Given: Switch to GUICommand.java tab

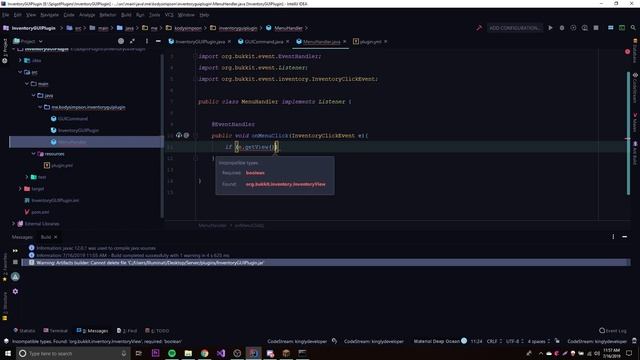Looking at the screenshot, I should click(263, 42).
